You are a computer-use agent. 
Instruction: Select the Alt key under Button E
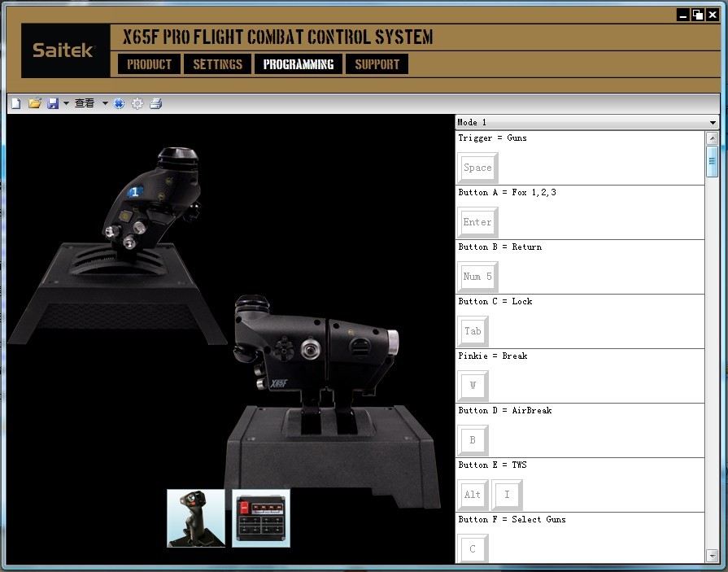(x=473, y=495)
